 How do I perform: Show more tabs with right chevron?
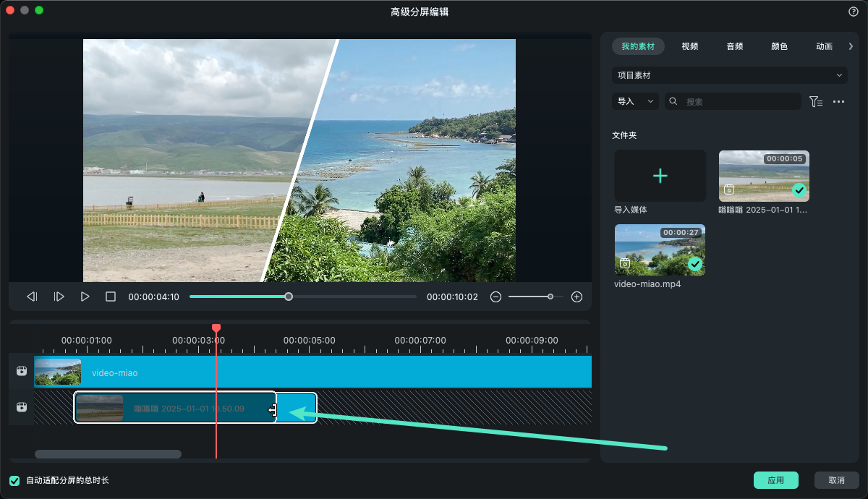pyautogui.click(x=851, y=46)
